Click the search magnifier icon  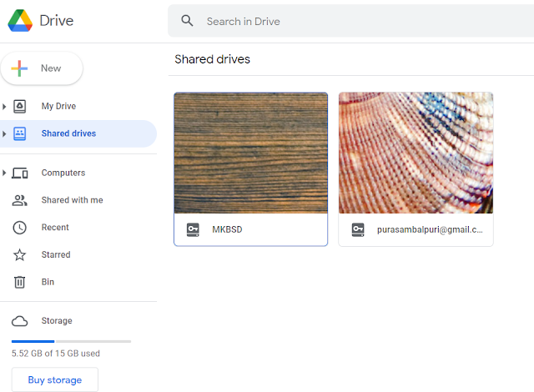pos(187,21)
